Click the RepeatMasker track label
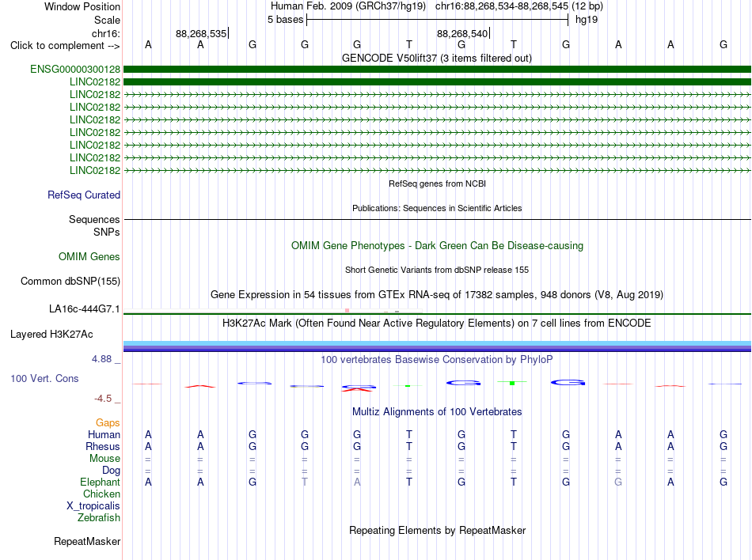 click(x=87, y=541)
